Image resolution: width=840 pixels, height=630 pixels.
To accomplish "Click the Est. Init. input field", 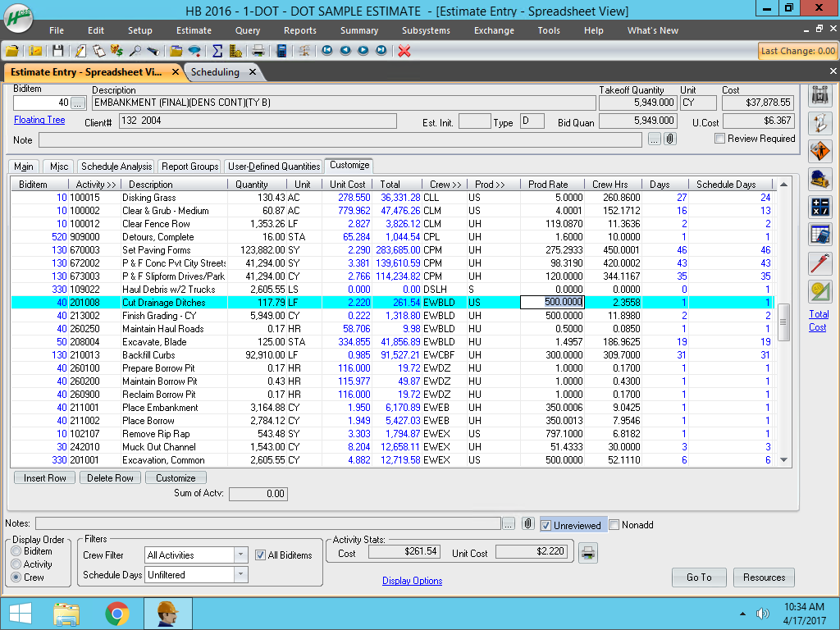I will (475, 121).
